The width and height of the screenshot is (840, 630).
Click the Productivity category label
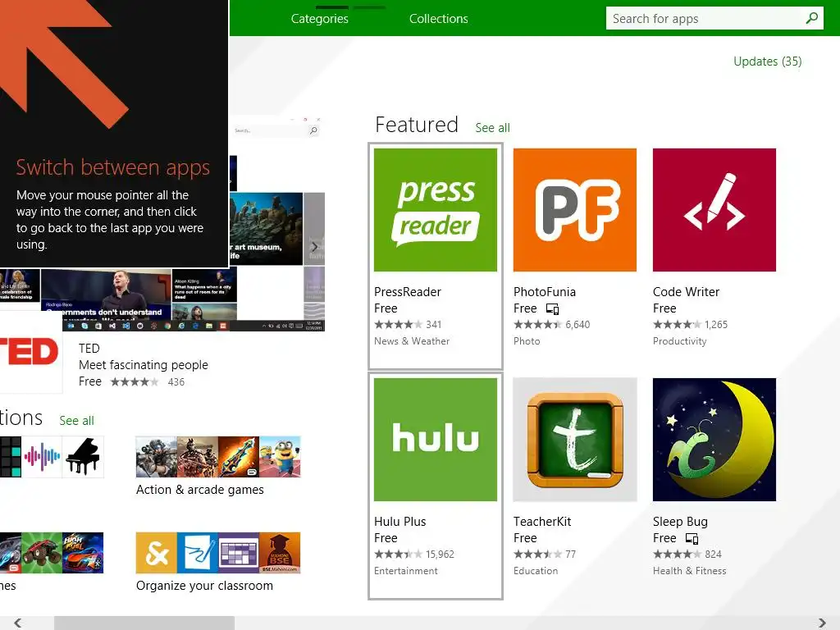(679, 341)
